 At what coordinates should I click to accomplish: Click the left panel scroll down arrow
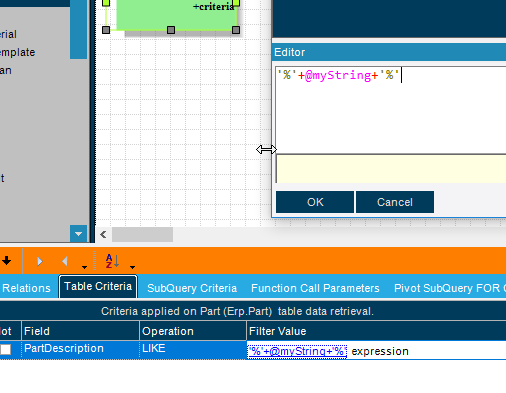coord(78,234)
